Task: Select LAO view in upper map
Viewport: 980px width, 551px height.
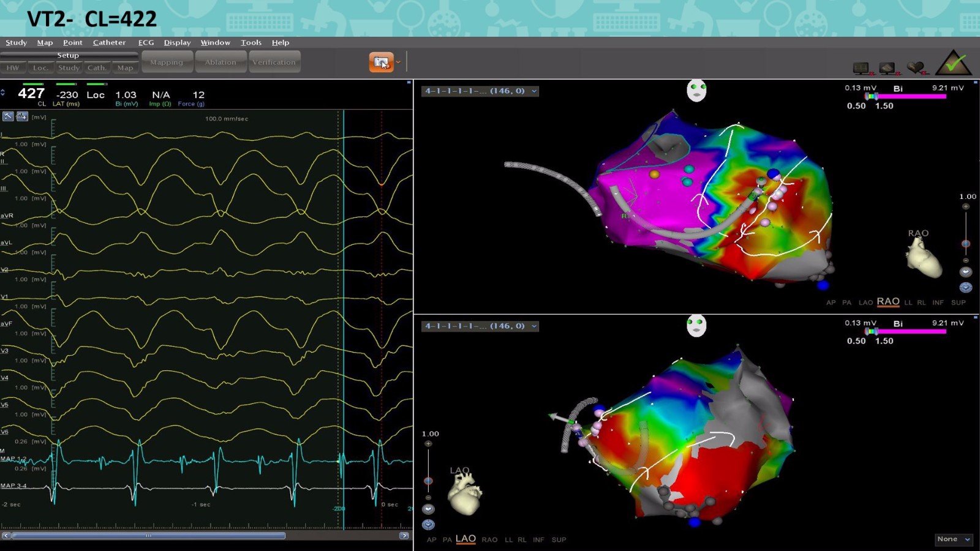Action: [x=865, y=302]
